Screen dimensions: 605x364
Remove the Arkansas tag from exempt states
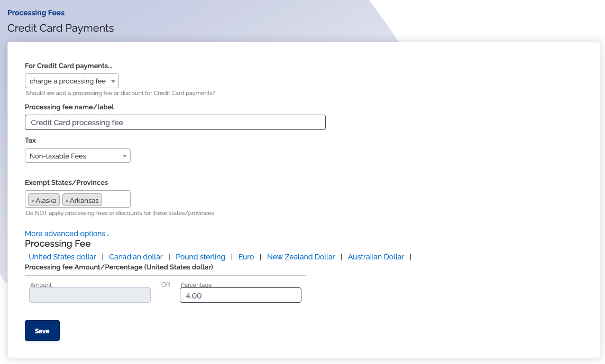pyautogui.click(x=67, y=201)
